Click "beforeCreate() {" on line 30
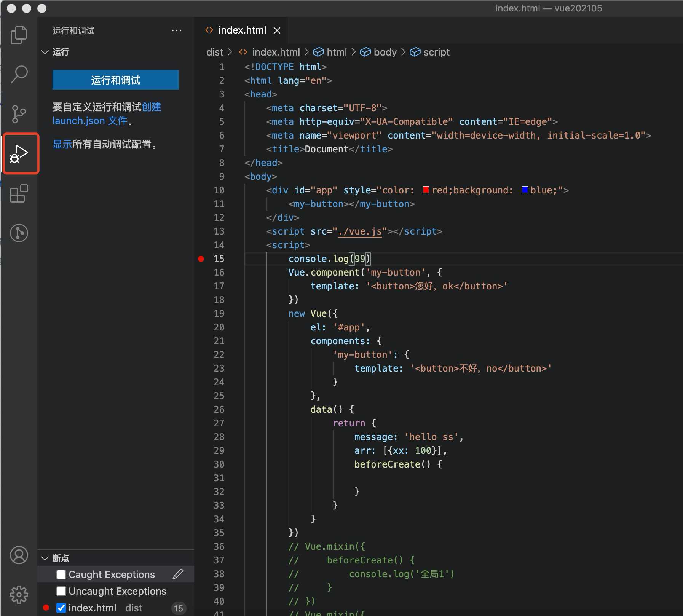The width and height of the screenshot is (683, 616). point(398,464)
